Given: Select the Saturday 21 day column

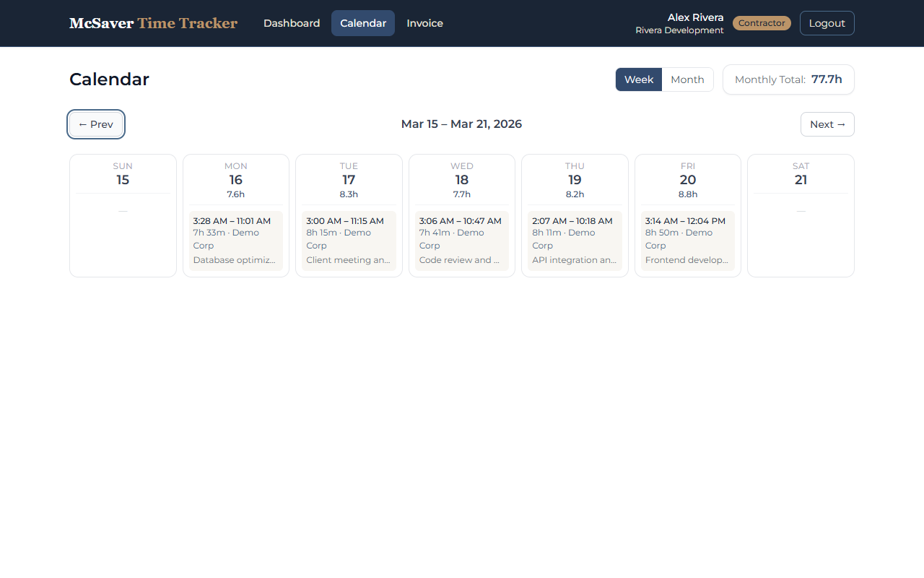Looking at the screenshot, I should click(801, 215).
